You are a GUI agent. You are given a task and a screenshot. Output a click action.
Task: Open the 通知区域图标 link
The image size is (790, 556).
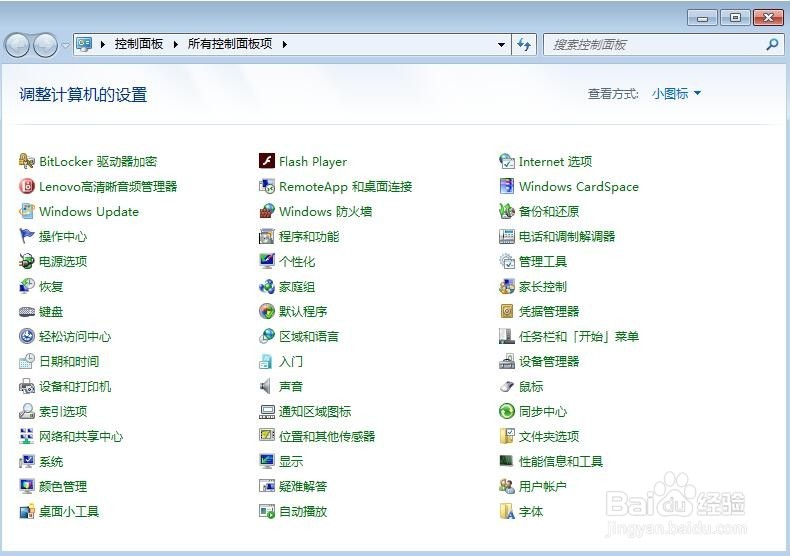tap(315, 411)
